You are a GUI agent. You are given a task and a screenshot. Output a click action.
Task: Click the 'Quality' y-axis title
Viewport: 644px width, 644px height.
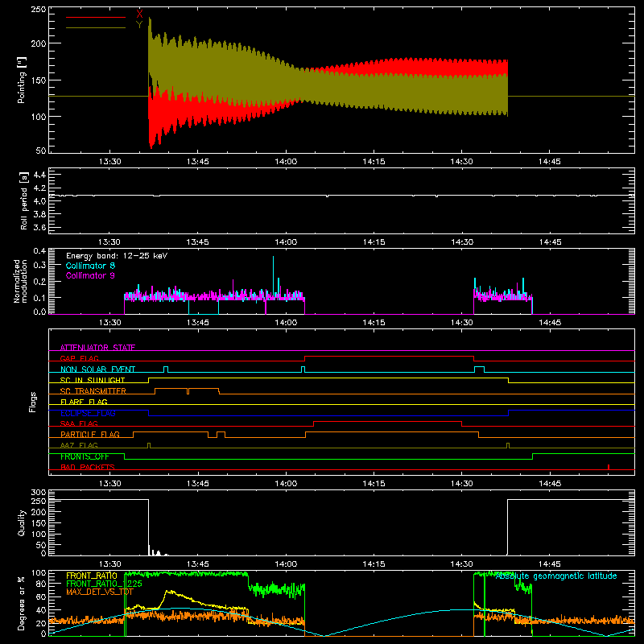pos(22,522)
